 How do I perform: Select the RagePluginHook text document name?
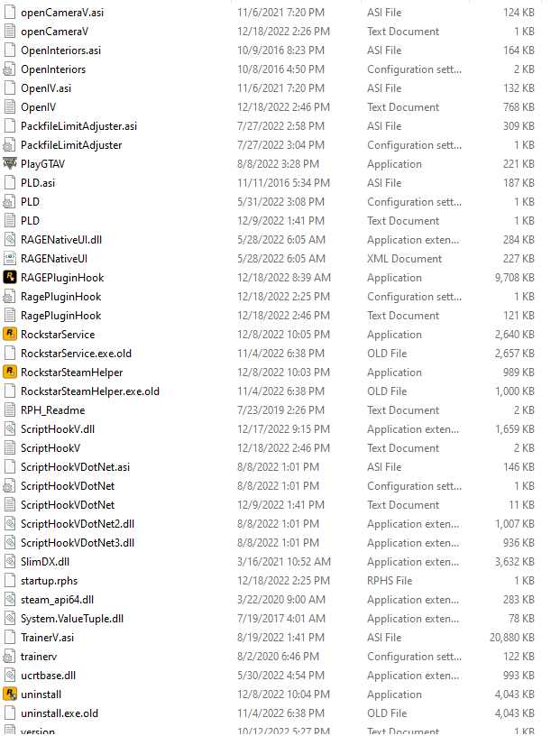(61, 316)
